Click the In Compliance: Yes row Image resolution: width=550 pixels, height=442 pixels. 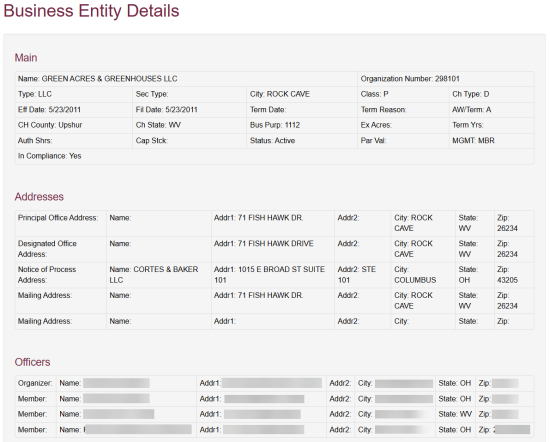[x=274, y=156]
